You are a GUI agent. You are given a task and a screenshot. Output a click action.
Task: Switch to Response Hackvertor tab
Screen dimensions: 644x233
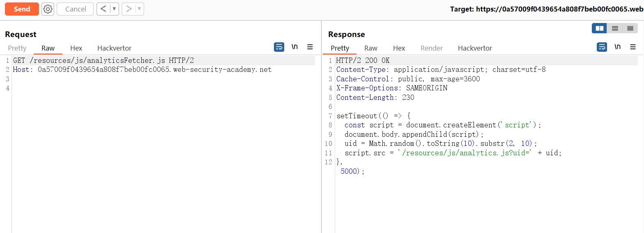click(475, 48)
